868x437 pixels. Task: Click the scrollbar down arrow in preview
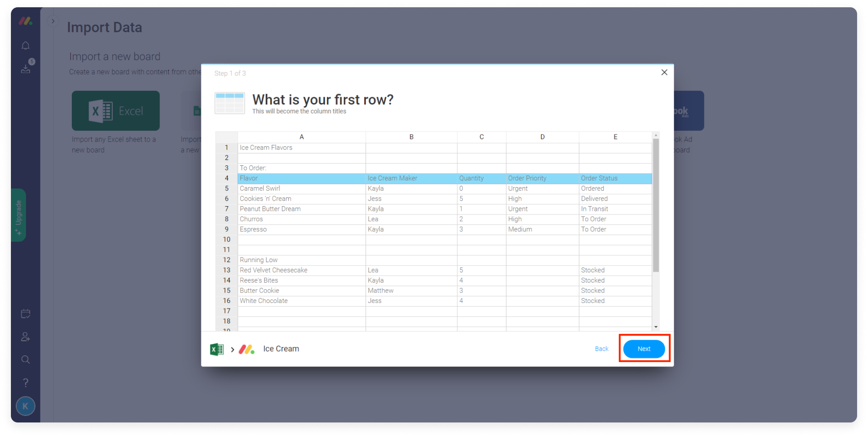point(656,327)
